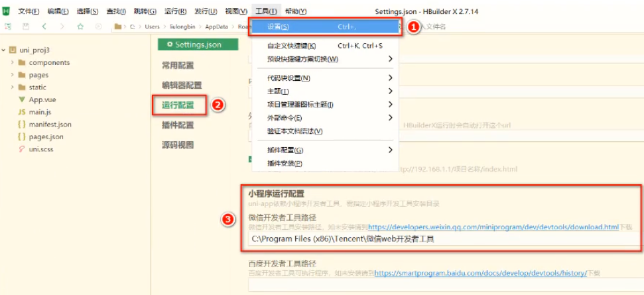This screenshot has width=644, height=295.
Task: Open the 预设快捷键方案切换(W) submenu
Action: (x=325, y=59)
